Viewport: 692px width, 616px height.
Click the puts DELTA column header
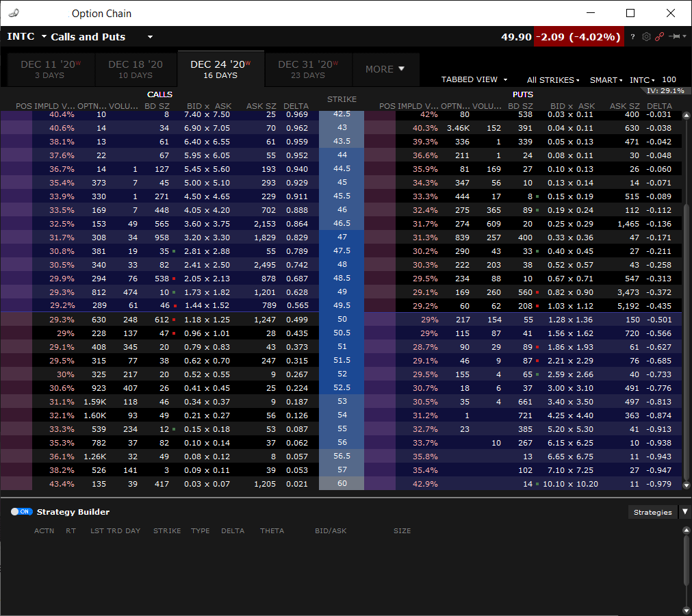[x=659, y=106]
